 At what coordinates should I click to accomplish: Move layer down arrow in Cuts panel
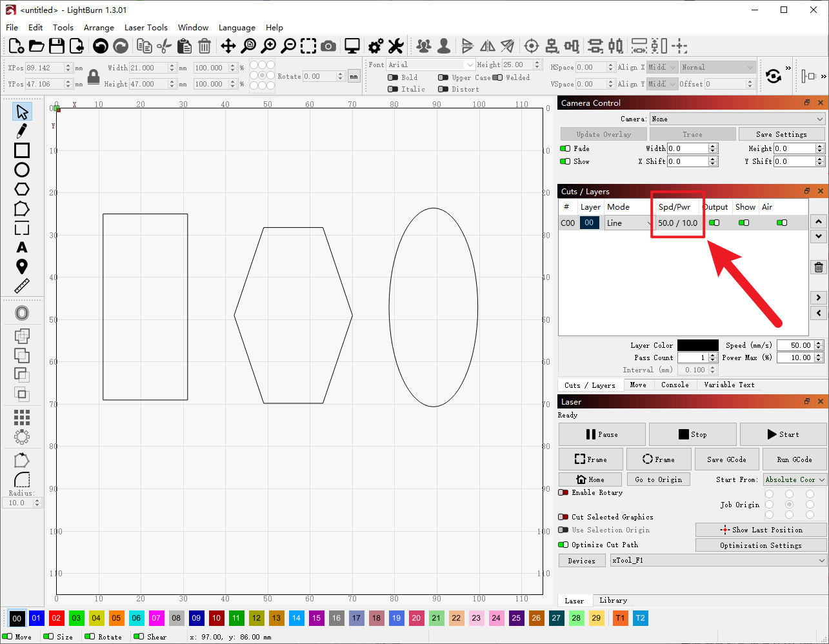click(x=819, y=236)
